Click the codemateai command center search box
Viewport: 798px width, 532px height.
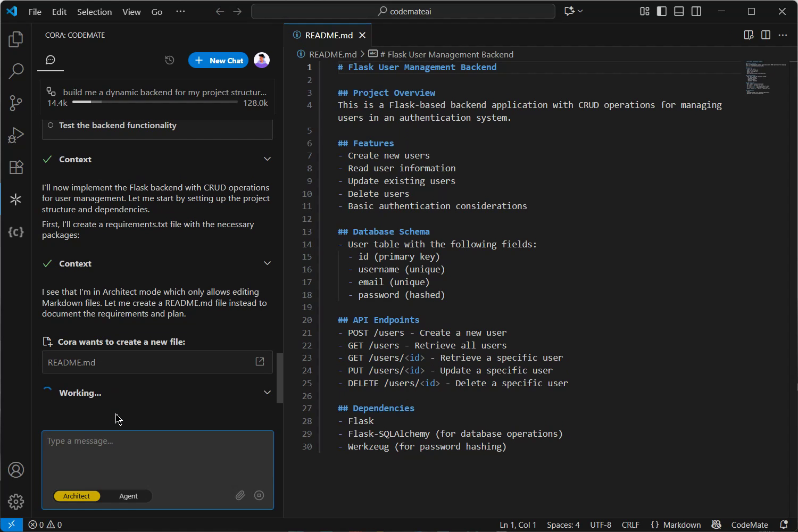[x=403, y=11]
